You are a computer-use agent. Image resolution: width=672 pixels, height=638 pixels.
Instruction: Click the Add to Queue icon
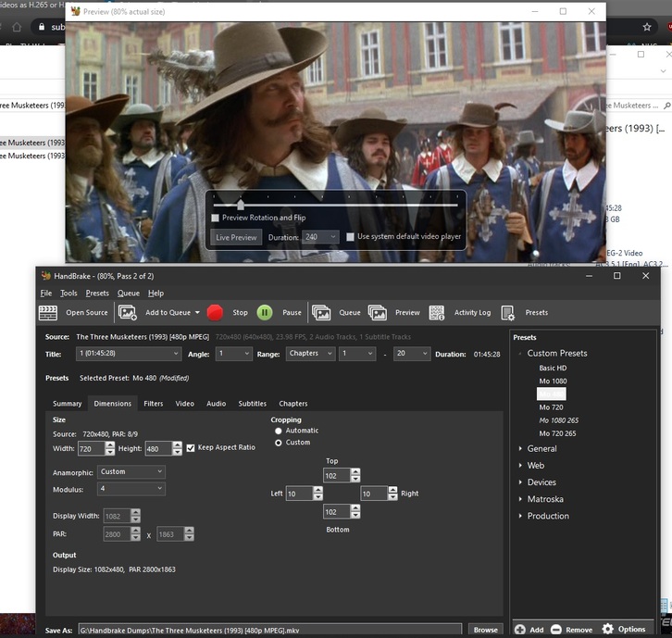(x=128, y=313)
